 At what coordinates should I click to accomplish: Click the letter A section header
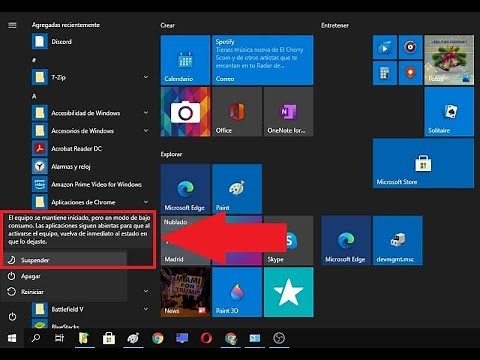pyautogui.click(x=34, y=96)
